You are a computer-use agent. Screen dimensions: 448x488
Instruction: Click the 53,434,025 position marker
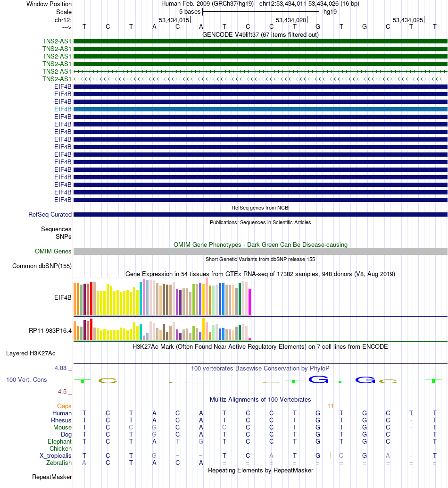point(408,20)
